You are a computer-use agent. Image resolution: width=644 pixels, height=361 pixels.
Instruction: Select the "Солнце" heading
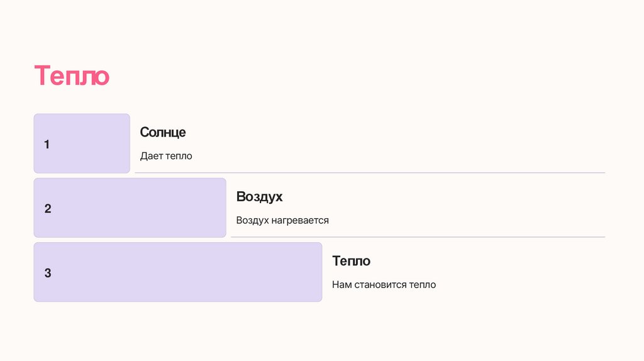pos(163,133)
